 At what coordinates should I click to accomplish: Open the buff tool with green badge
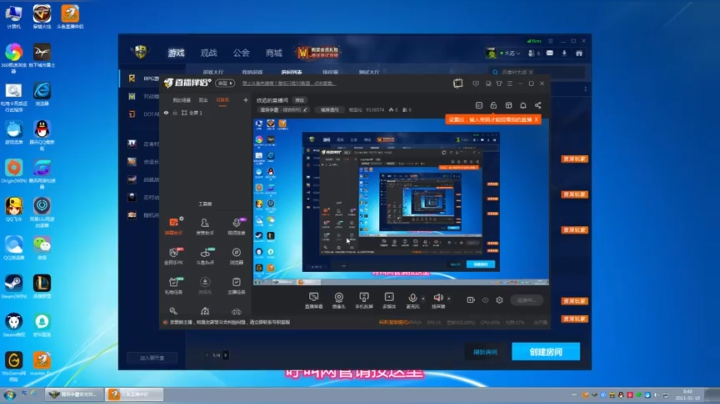click(x=205, y=256)
